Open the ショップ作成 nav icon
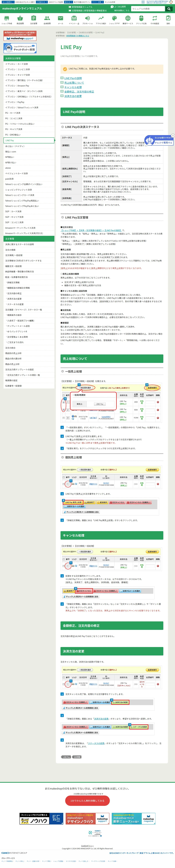 pyautogui.click(x=7, y=20)
